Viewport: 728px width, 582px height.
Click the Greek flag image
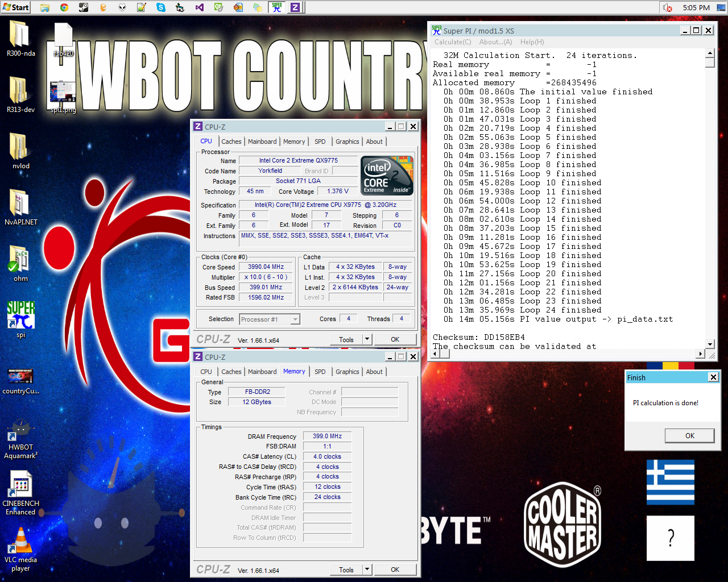pos(671,482)
